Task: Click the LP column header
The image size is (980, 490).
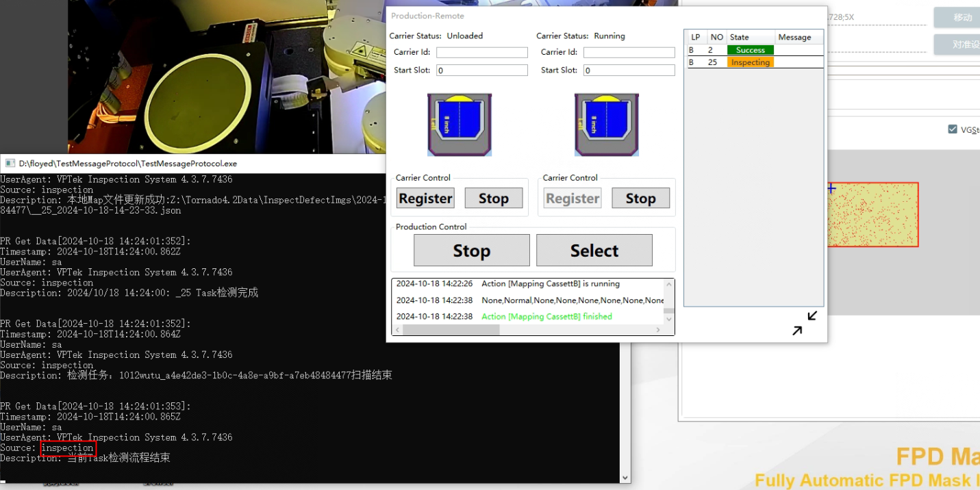Action: [x=696, y=37]
